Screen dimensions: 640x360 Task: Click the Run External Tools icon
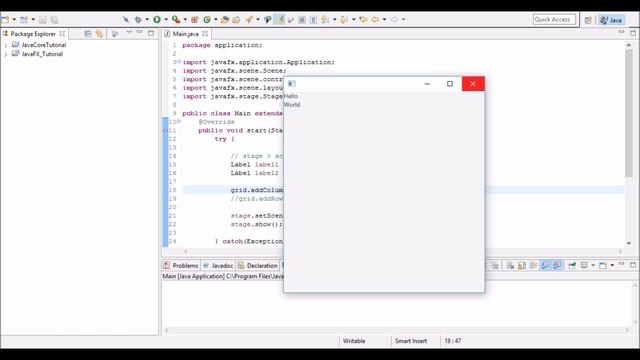click(176, 19)
